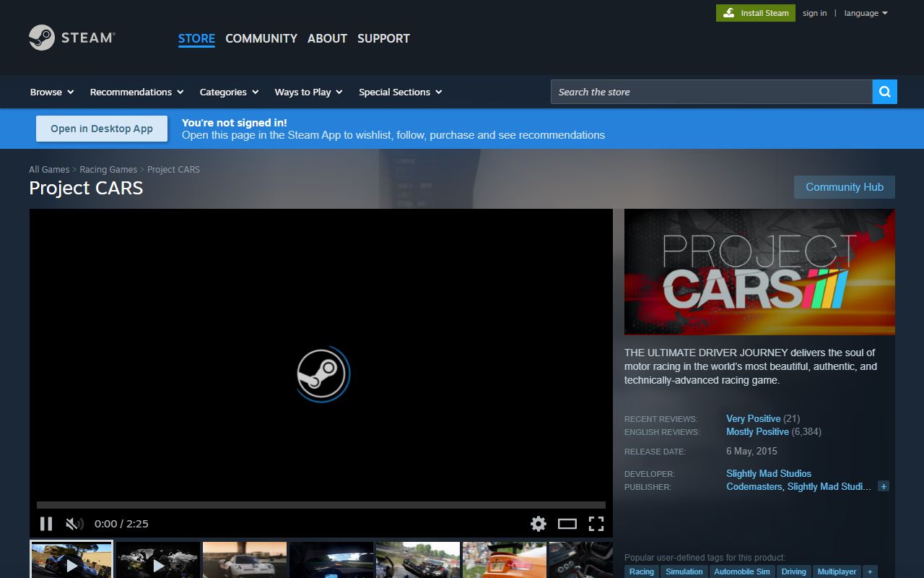The image size is (924, 578).
Task: Click the Project CARS breadcrumb
Action: (173, 169)
